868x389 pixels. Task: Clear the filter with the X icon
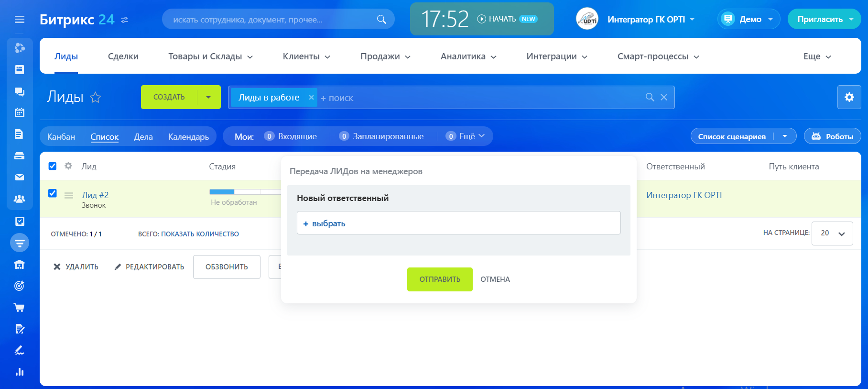coord(664,97)
